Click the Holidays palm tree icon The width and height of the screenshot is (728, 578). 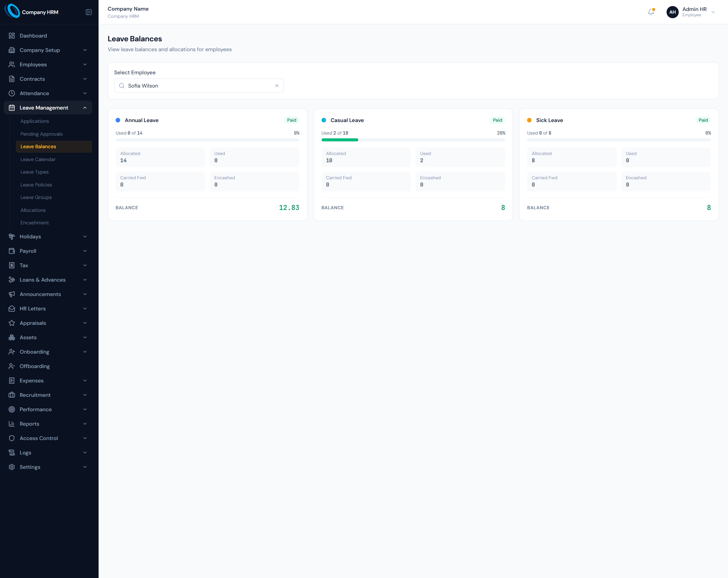click(12, 237)
